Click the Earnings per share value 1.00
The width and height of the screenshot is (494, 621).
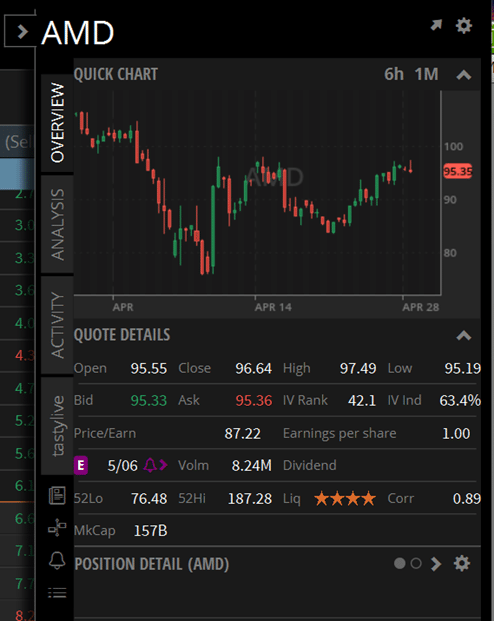[456, 434]
